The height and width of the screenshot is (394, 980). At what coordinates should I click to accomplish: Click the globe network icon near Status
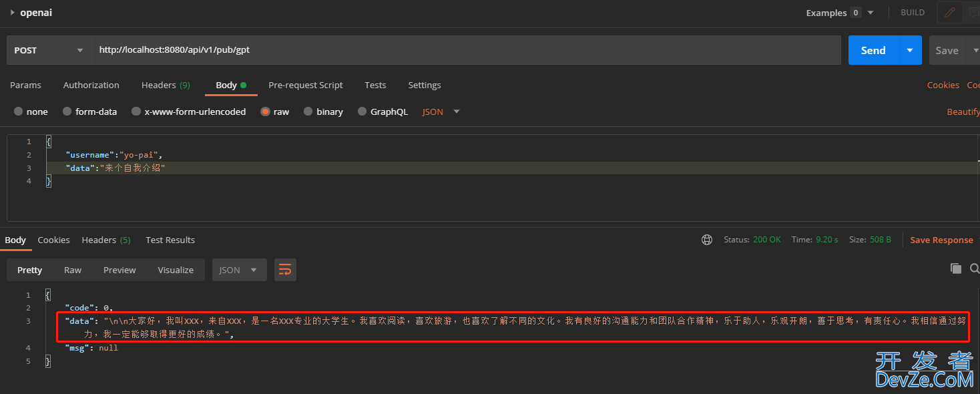(x=707, y=240)
